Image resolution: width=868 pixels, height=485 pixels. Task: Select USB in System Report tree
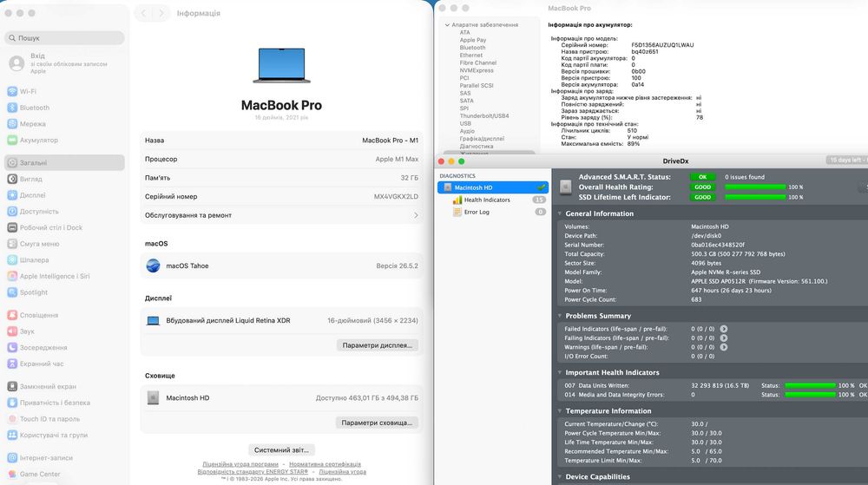click(x=465, y=123)
